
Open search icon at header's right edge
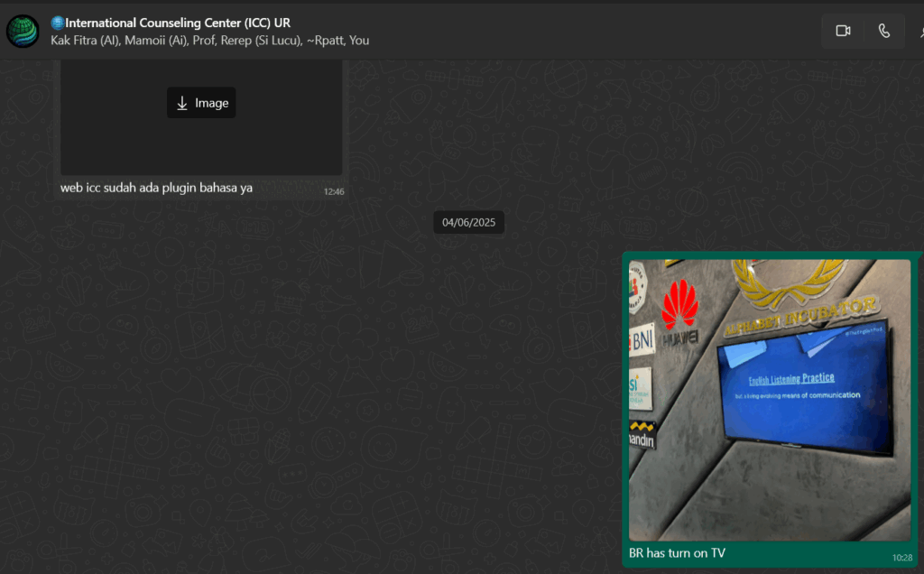[x=919, y=31]
